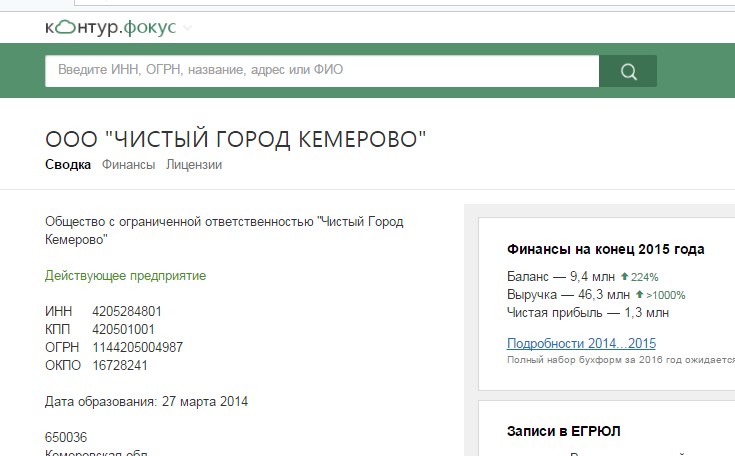This screenshot has width=735, height=456.
Task: Select the ОКПО value 16728241
Action: point(120,365)
